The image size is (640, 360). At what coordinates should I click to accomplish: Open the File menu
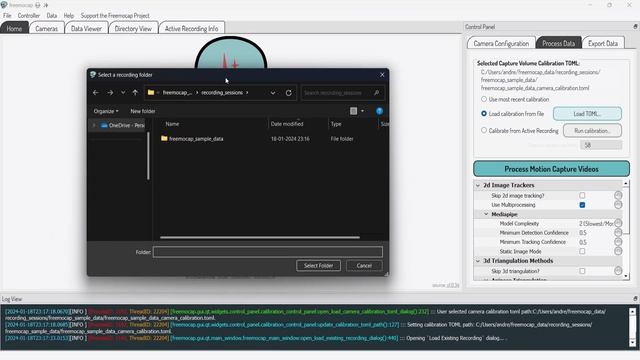click(7, 16)
